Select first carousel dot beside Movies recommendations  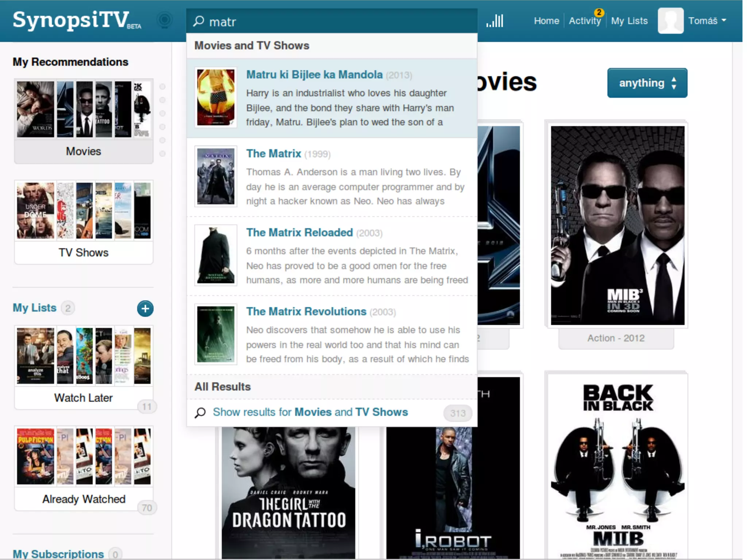(163, 87)
